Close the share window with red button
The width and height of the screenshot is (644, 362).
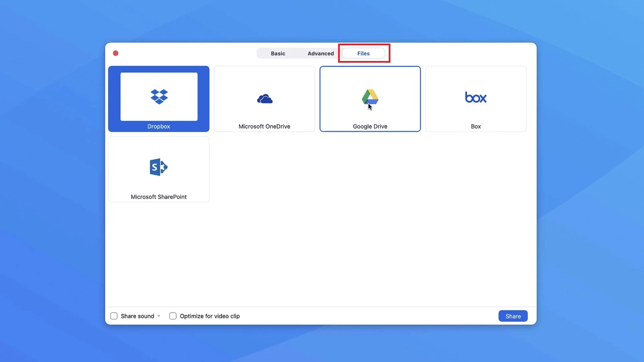click(x=116, y=53)
